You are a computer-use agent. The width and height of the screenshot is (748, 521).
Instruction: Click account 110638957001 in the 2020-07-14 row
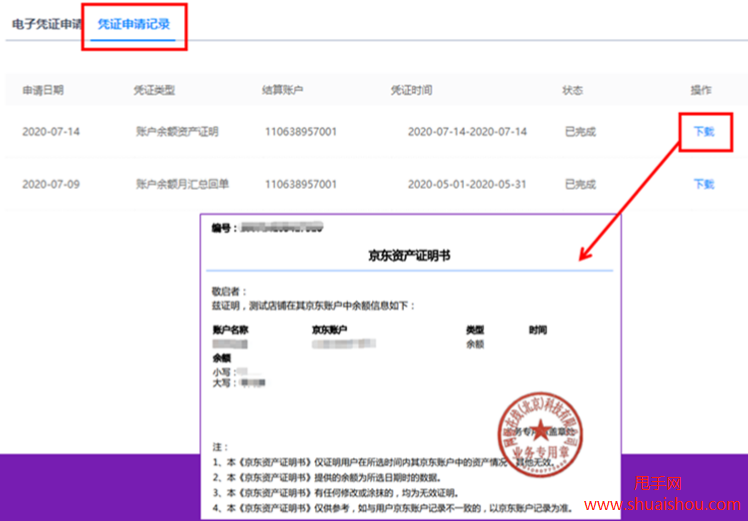click(x=301, y=132)
